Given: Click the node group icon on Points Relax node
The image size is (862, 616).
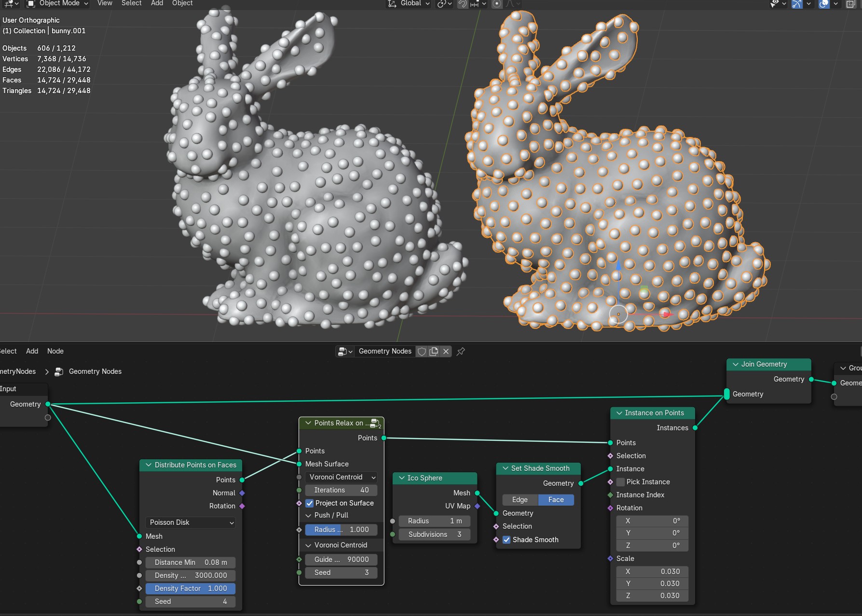Looking at the screenshot, I should pos(375,423).
